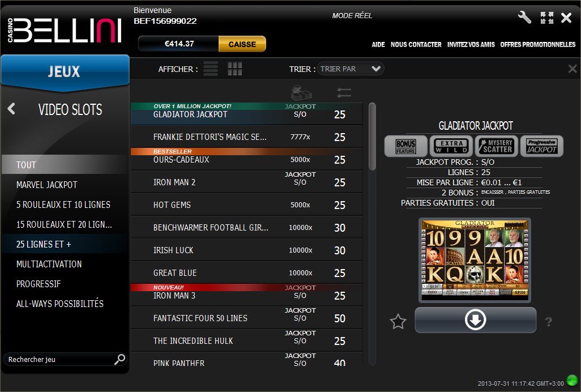Open the Aide link

click(378, 44)
